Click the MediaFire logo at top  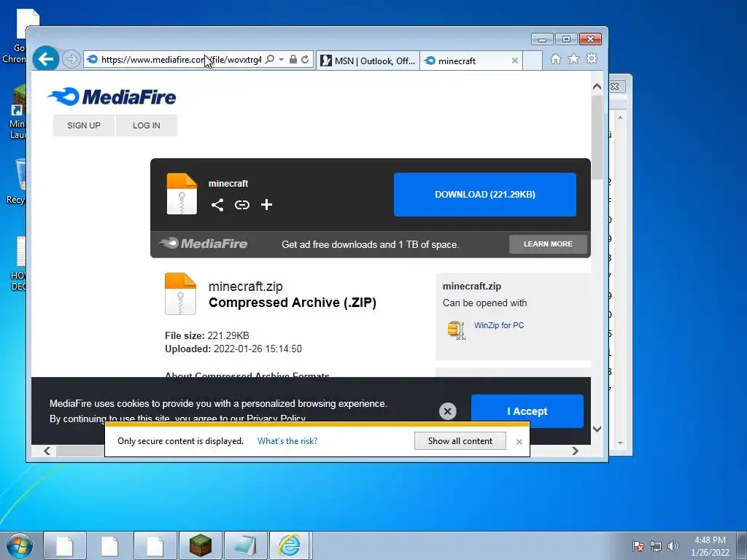(112, 97)
